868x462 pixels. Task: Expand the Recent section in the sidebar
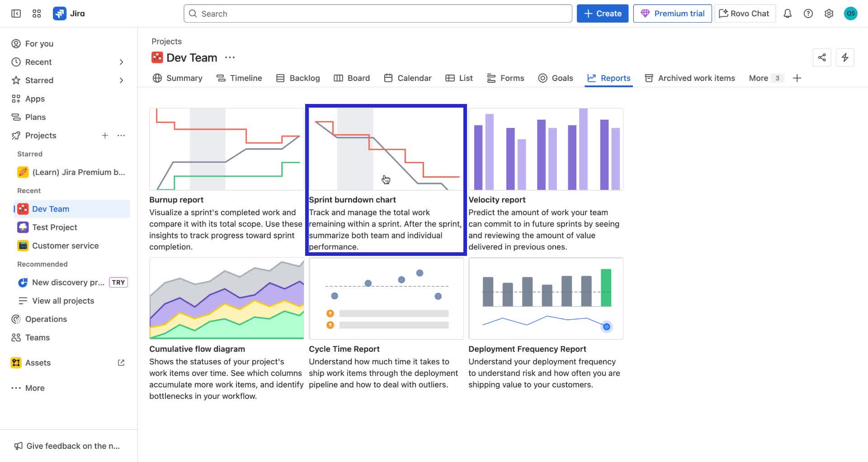(121, 62)
